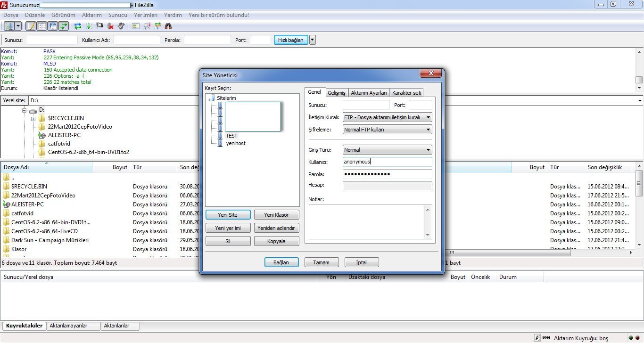Click the process queue icon with green arrows

click(89, 26)
